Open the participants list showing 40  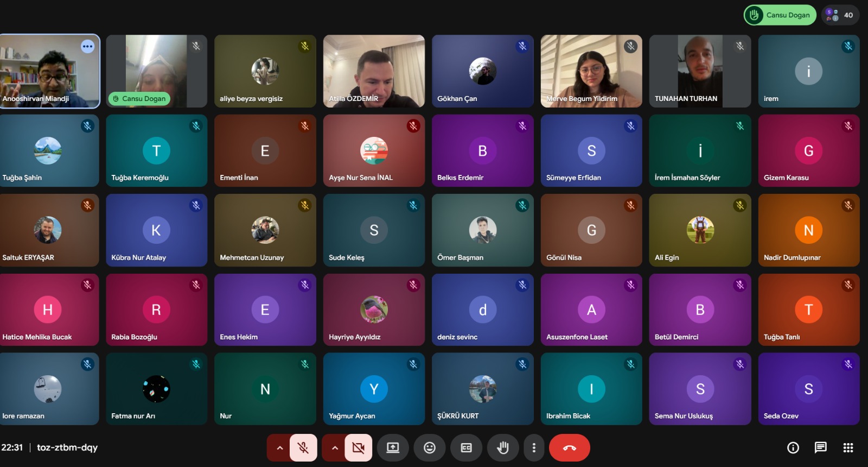840,15
